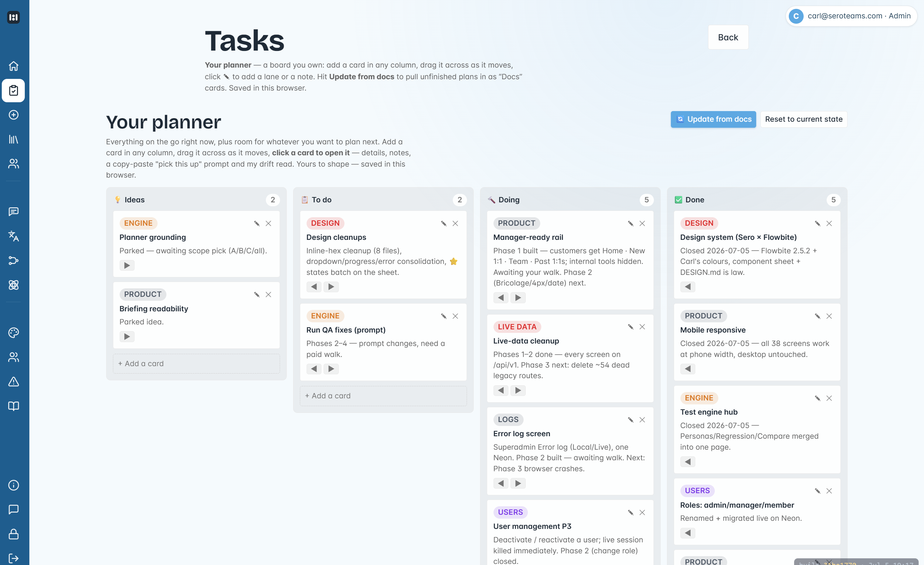Click the Done column header
Viewport: 924px width, 565px height.
[757, 200]
